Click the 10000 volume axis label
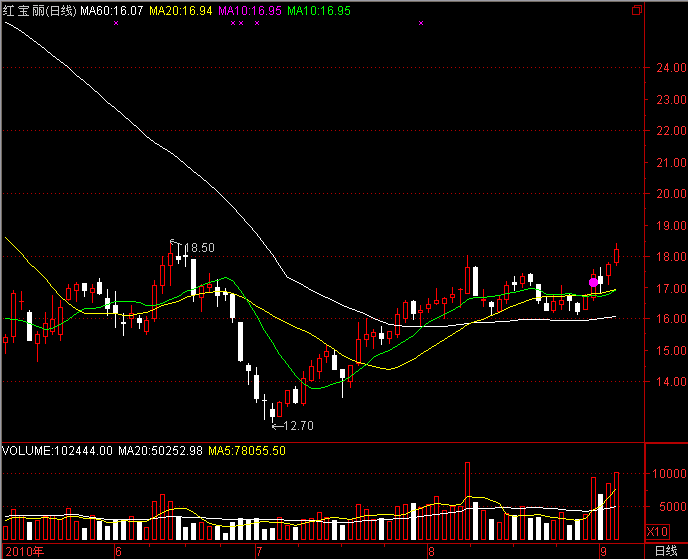The height and width of the screenshot is (559, 688). click(669, 473)
